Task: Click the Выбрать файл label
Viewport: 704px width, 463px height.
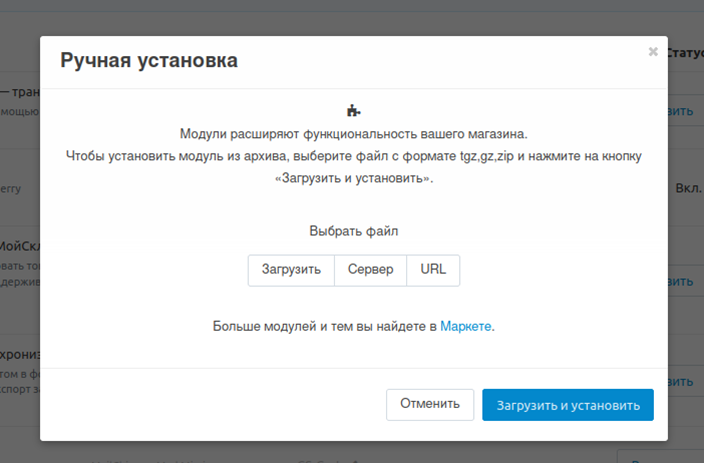Action: (x=354, y=231)
